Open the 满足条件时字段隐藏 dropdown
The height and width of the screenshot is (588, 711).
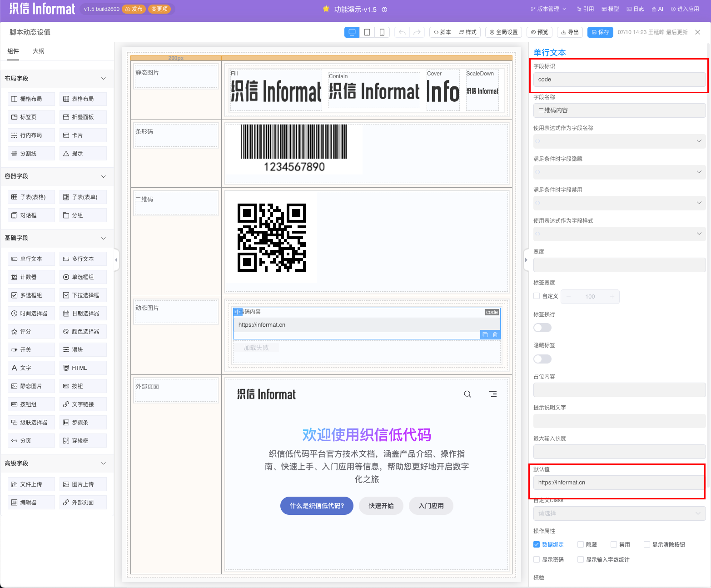(619, 172)
